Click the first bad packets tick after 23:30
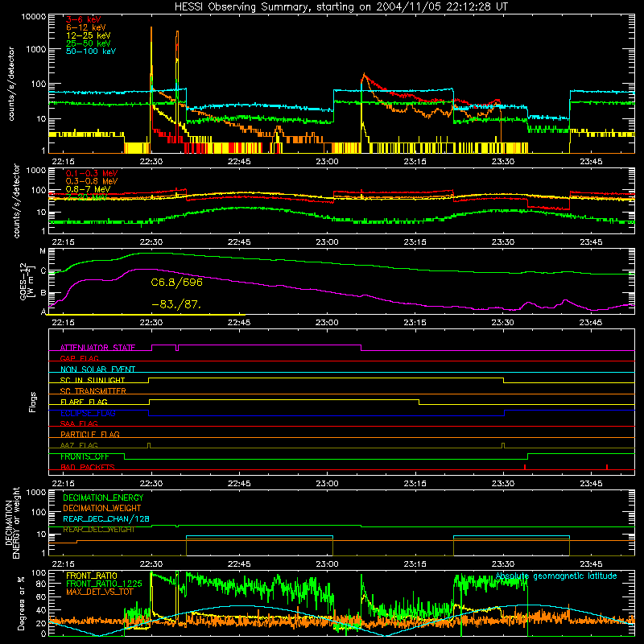The width and height of the screenshot is (644, 644). coord(525,467)
